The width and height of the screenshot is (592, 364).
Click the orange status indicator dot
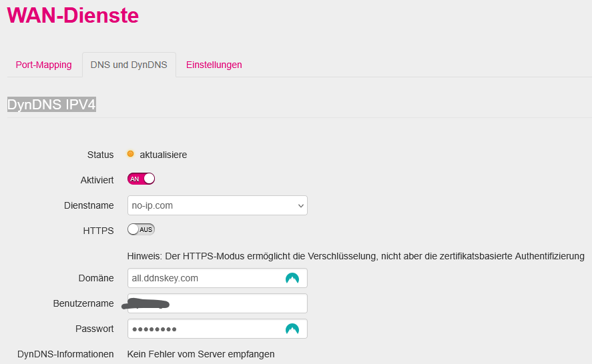[130, 154]
